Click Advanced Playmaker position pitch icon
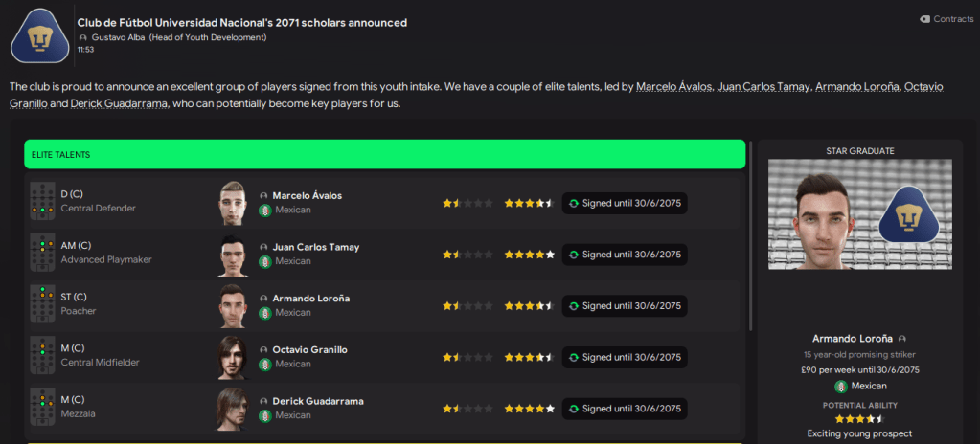Viewport: 980px width, 444px height. (x=42, y=254)
